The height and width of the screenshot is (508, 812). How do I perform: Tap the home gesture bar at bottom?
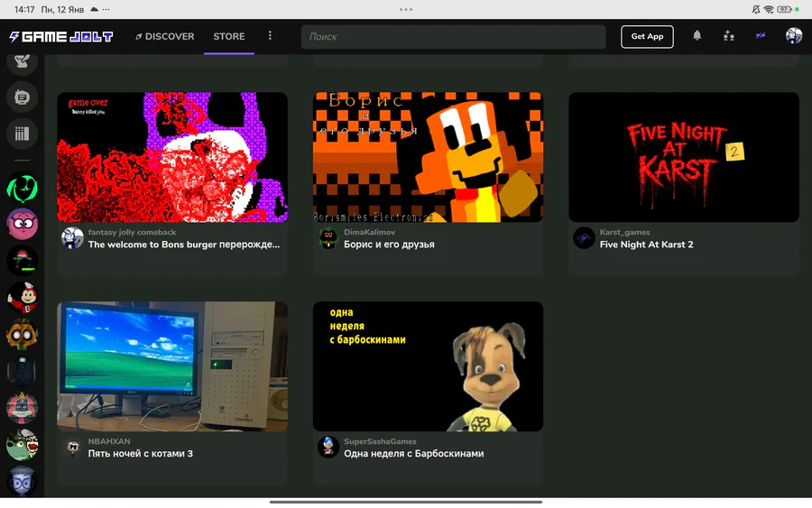pos(406,502)
